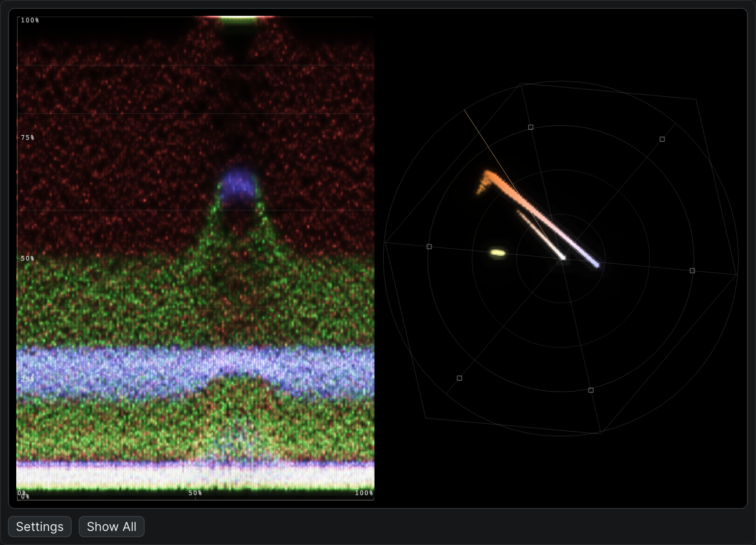Click the 75% waveform scale label

28,138
